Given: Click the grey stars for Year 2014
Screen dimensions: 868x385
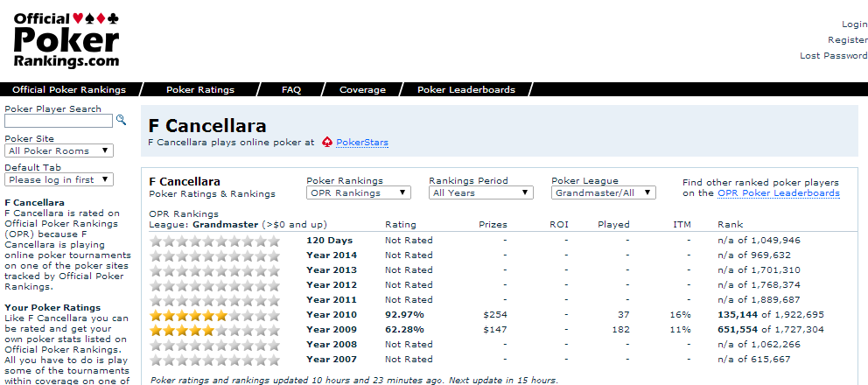Looking at the screenshot, I should pos(215,255).
